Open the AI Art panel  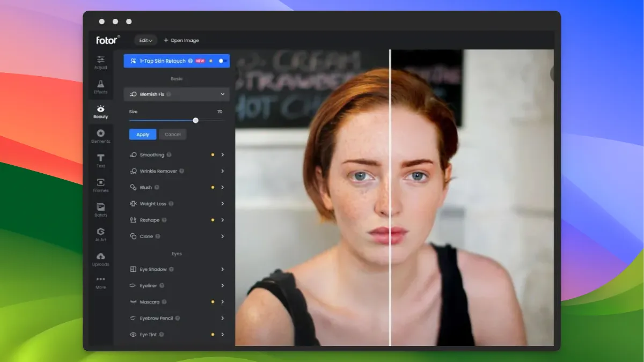click(100, 234)
